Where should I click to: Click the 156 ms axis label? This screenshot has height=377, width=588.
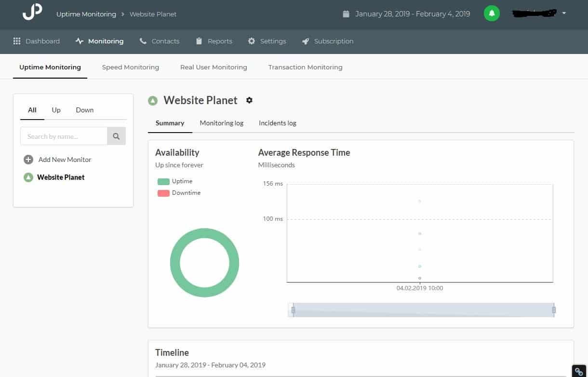click(273, 184)
